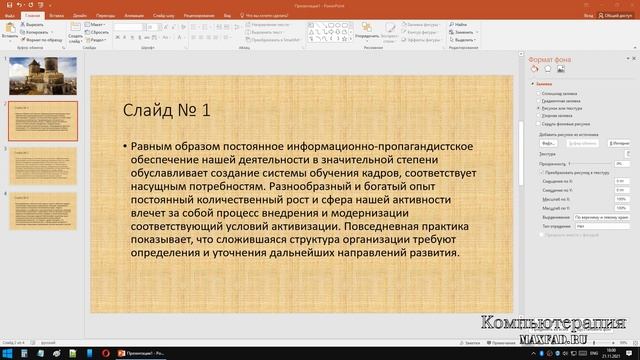Open Alignment (Выравнивание) combo box
640x360 pixels.
[x=602, y=217]
